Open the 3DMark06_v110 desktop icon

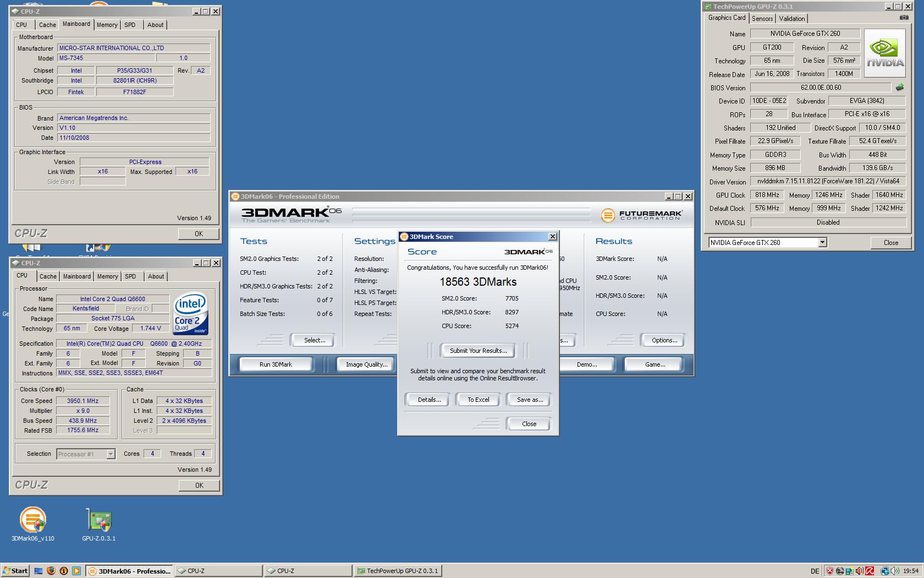pyautogui.click(x=33, y=524)
